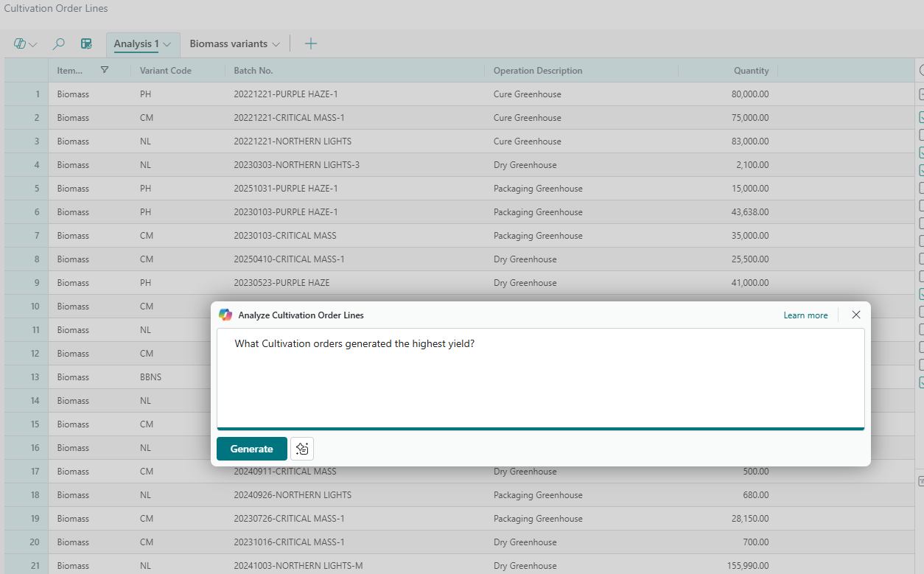Click Dry Greenhouse in row 4
The image size is (924, 574).
(525, 165)
